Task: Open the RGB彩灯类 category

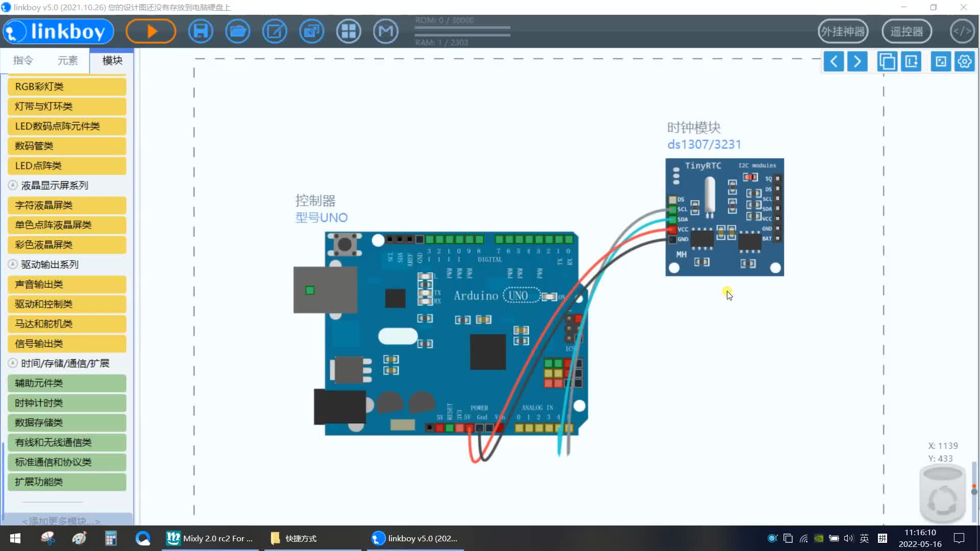Action: click(67, 87)
